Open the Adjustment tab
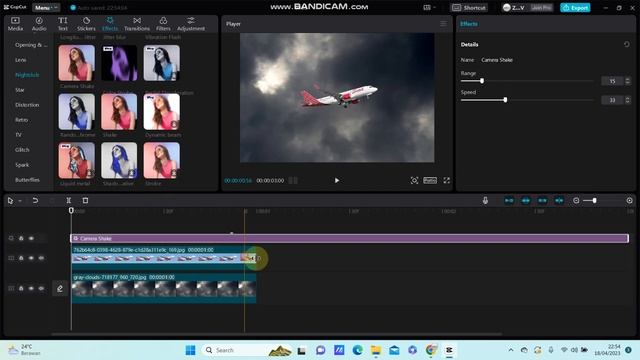640x360 pixels. coord(191,24)
